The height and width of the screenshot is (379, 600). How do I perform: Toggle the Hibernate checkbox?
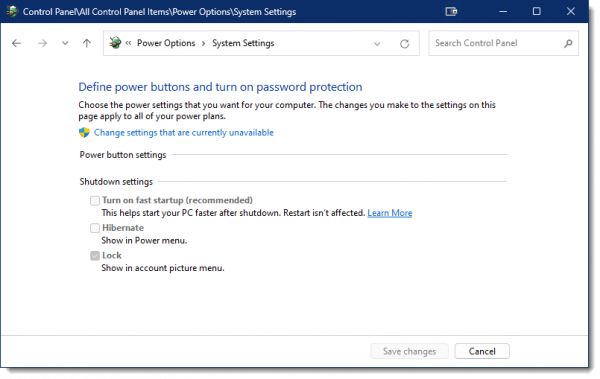pyautogui.click(x=95, y=228)
